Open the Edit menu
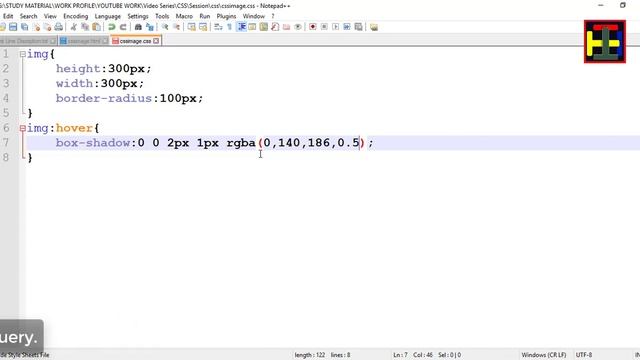The width and height of the screenshot is (640, 360). pyautogui.click(x=8, y=16)
